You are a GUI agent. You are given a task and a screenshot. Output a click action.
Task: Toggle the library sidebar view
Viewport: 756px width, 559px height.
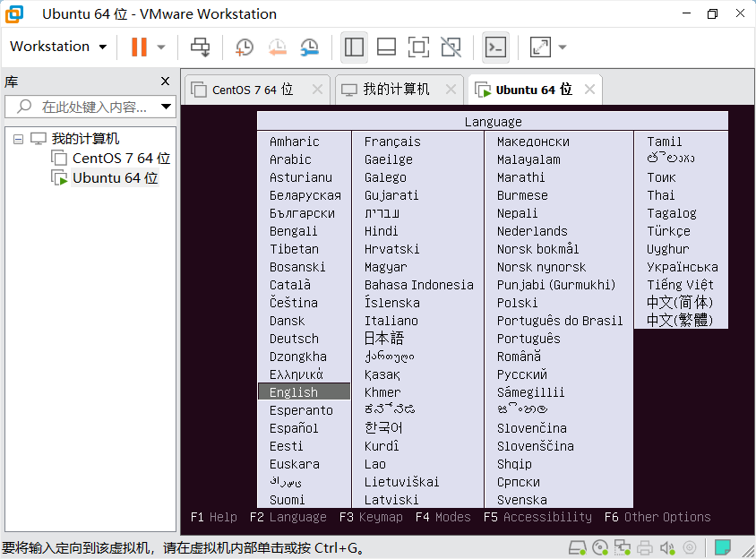click(x=354, y=47)
